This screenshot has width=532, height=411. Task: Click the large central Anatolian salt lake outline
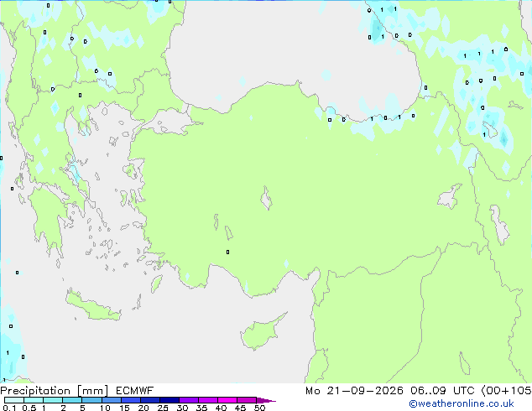click(266, 198)
